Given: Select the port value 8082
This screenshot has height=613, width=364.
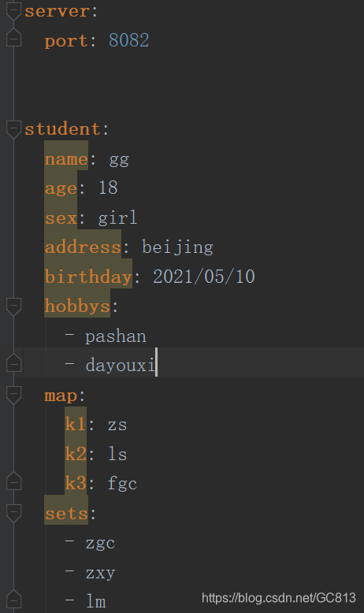Looking at the screenshot, I should (x=128, y=40).
